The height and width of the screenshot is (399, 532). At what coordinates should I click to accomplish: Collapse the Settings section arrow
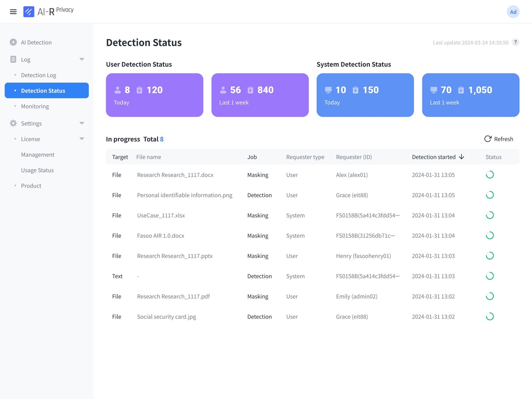(x=82, y=123)
